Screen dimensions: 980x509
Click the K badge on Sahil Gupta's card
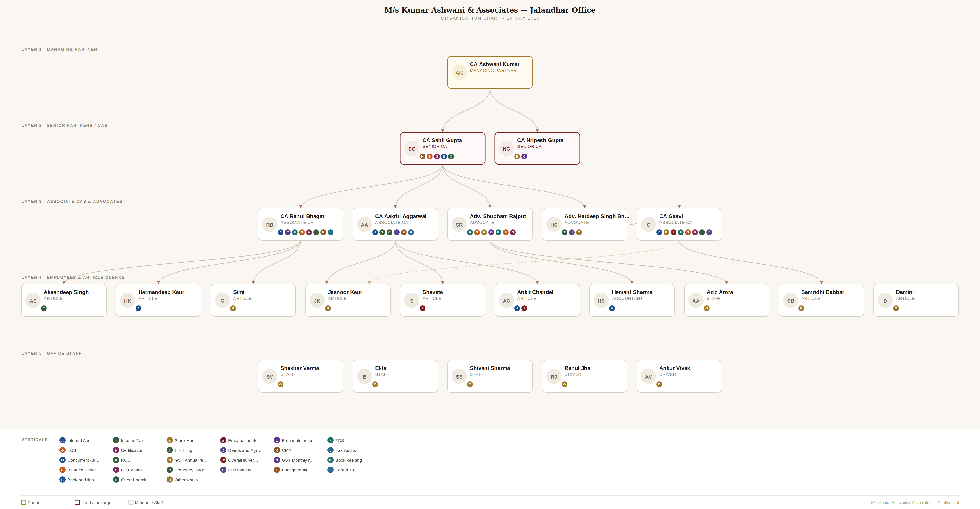click(x=422, y=156)
